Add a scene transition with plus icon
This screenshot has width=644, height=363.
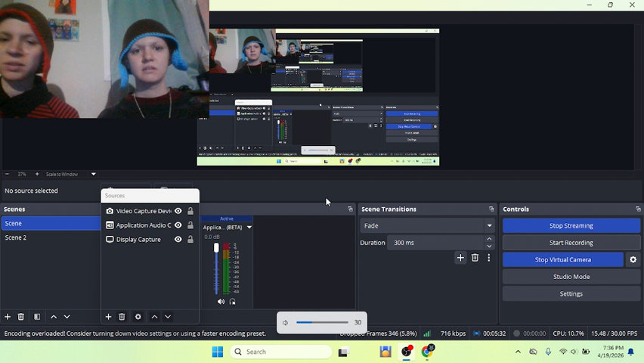point(460,258)
